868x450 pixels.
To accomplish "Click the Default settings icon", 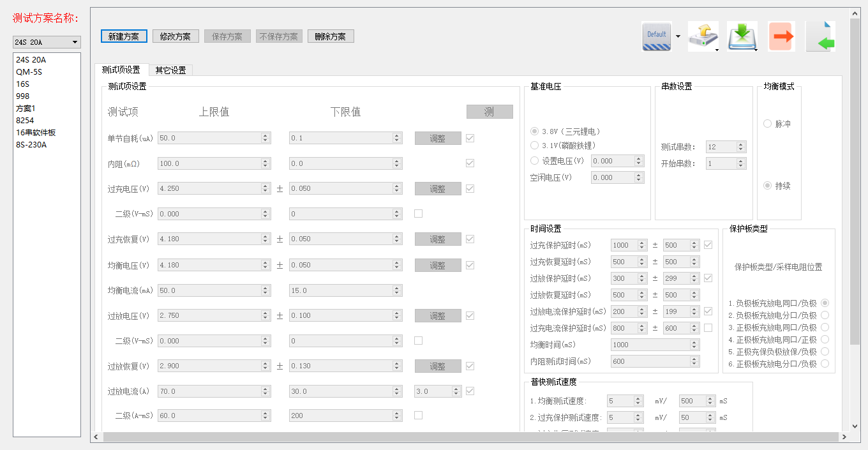I will point(656,36).
